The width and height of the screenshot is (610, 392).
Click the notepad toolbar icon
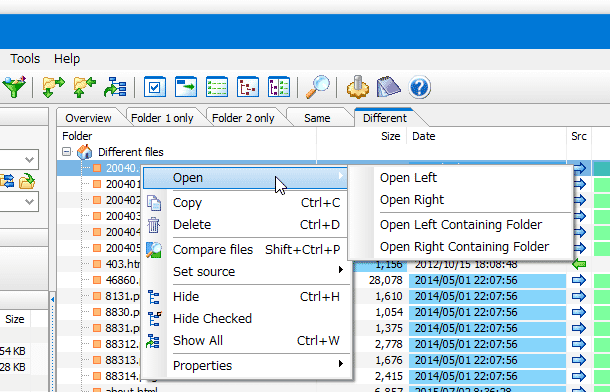click(389, 87)
